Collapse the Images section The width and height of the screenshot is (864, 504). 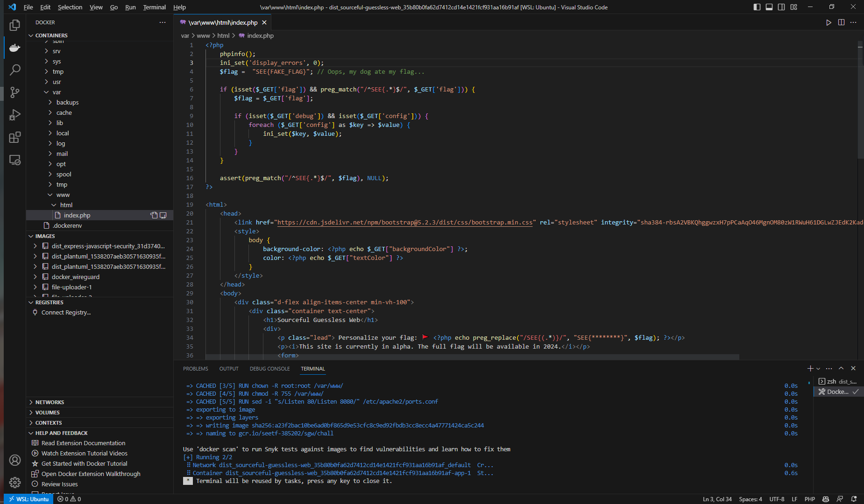pyautogui.click(x=99, y=236)
